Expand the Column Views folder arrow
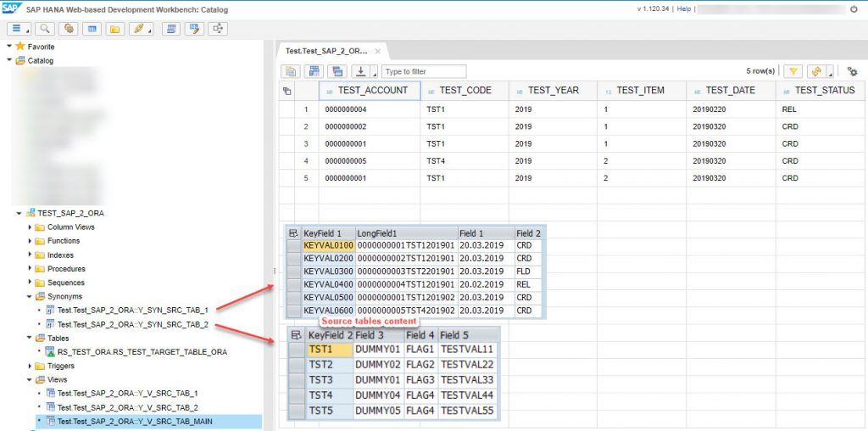The height and width of the screenshot is (431, 868). click(30, 227)
